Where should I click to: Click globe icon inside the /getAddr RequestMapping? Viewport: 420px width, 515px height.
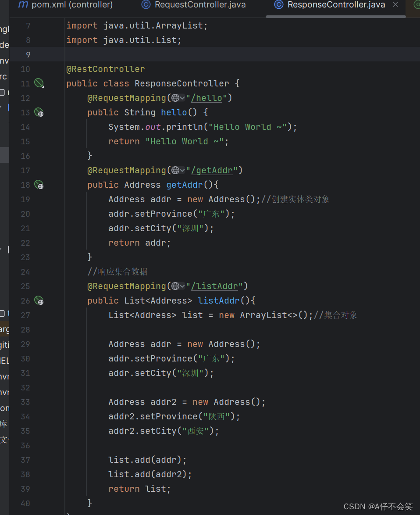click(x=176, y=170)
